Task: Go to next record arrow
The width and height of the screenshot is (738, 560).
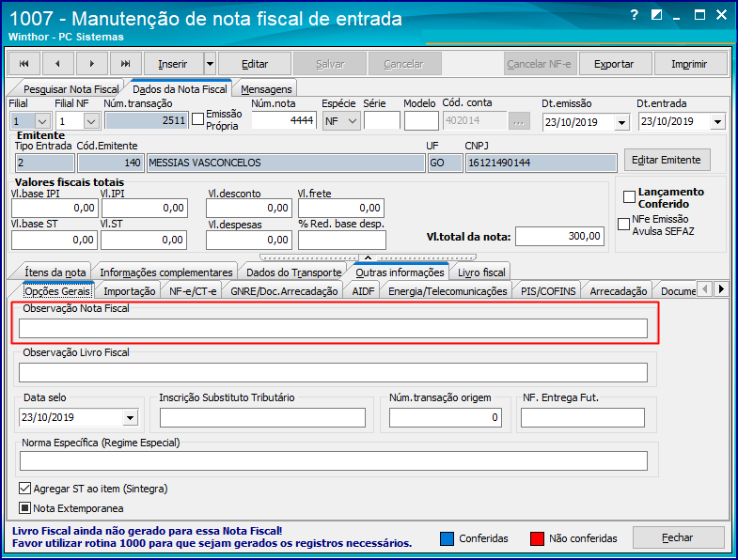Action: (92, 64)
